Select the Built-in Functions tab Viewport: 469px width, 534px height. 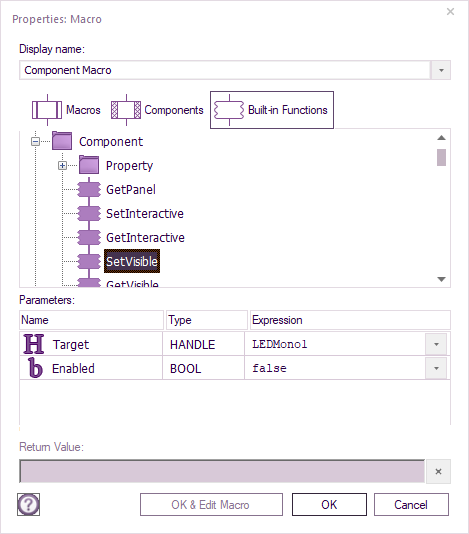click(272, 110)
